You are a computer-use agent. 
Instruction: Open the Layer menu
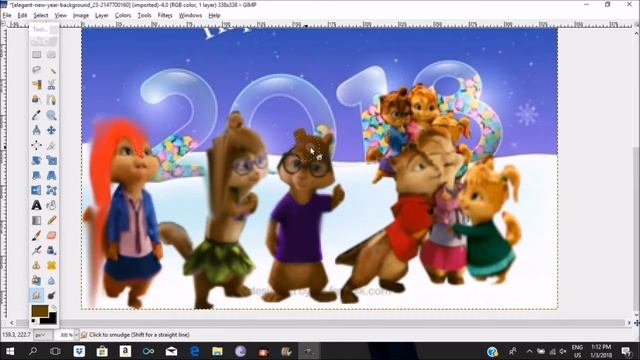[x=102, y=16]
